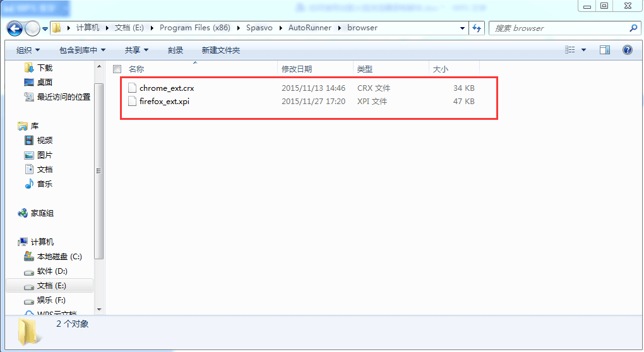Screen dimensions: 644x352
Task: Open the 视频 library
Action: 45,140
